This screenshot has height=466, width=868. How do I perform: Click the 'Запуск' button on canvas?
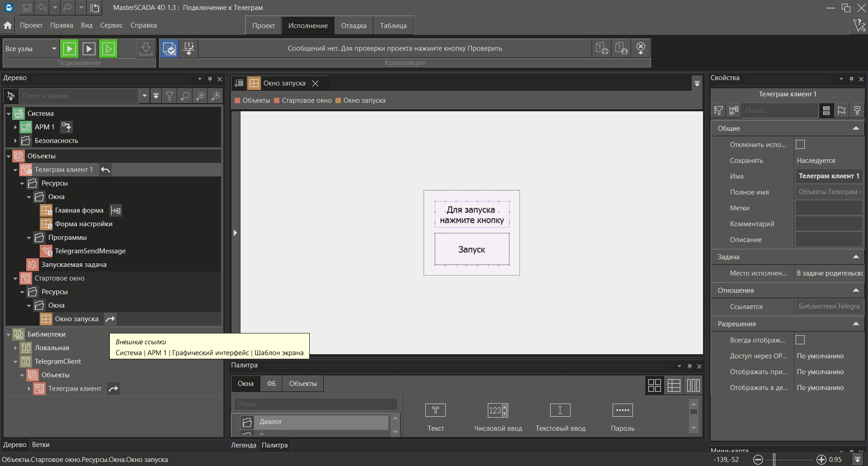click(x=472, y=249)
